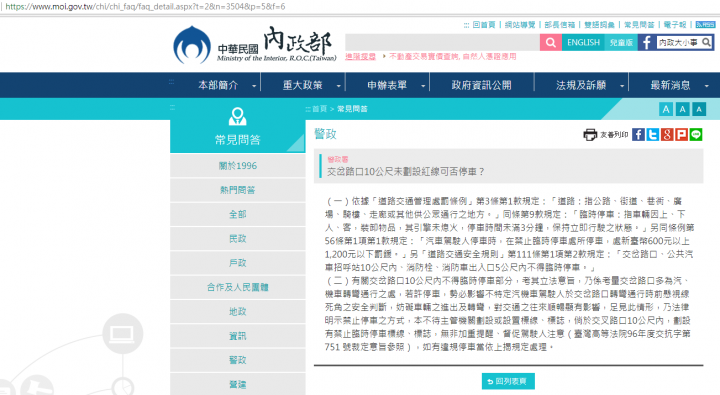Open the 重大政策 navigation menu

(x=303, y=85)
